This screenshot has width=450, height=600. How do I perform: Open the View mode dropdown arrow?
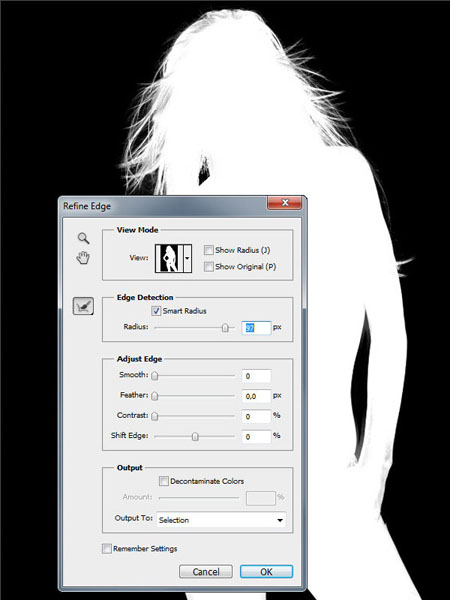[187, 258]
